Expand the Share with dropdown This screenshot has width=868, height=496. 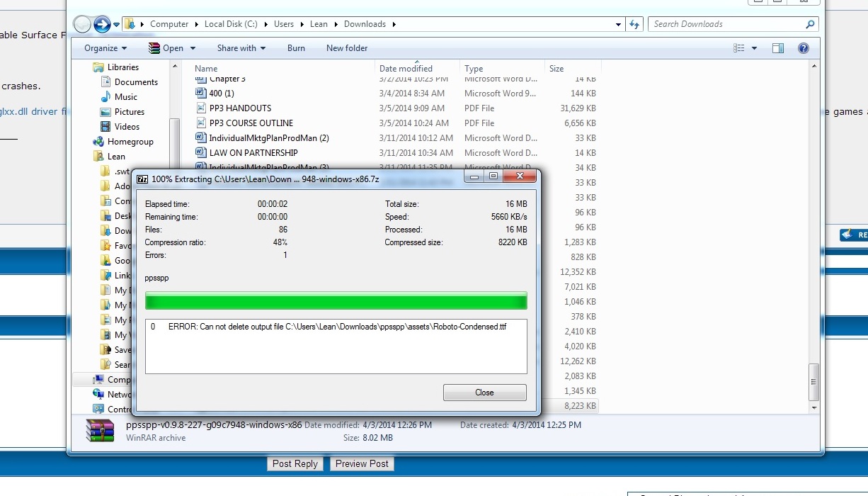pos(241,48)
